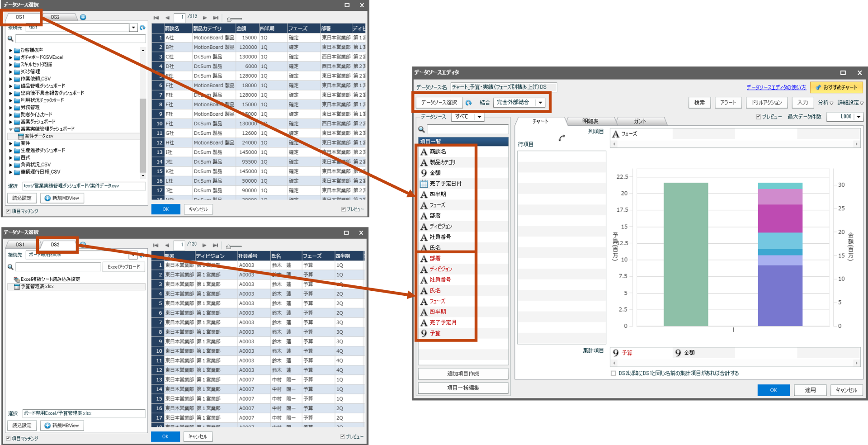This screenshot has height=445, width=868.
Task: Collapse 営業実績管理ダッシュボード folder
Action: (x=10, y=129)
